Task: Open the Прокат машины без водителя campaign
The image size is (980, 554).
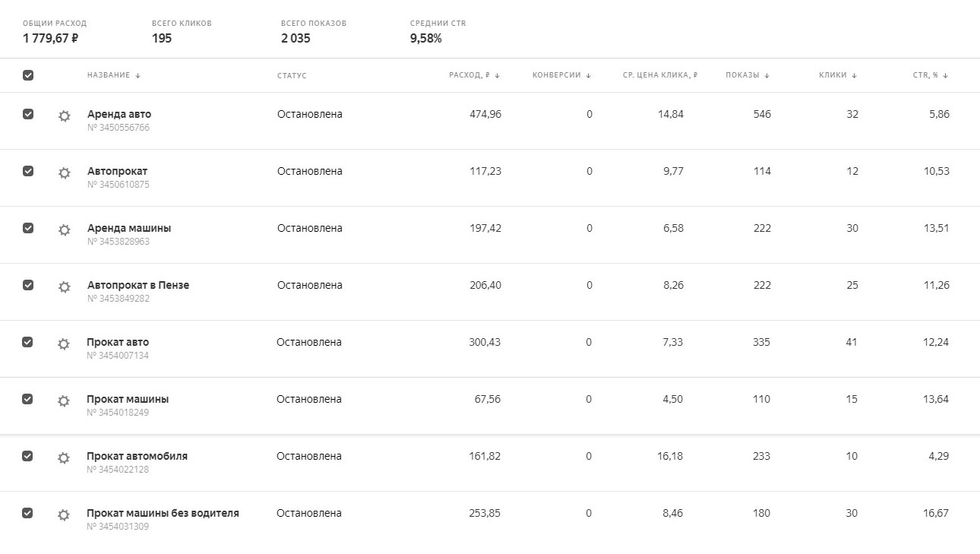Action: pos(163,513)
